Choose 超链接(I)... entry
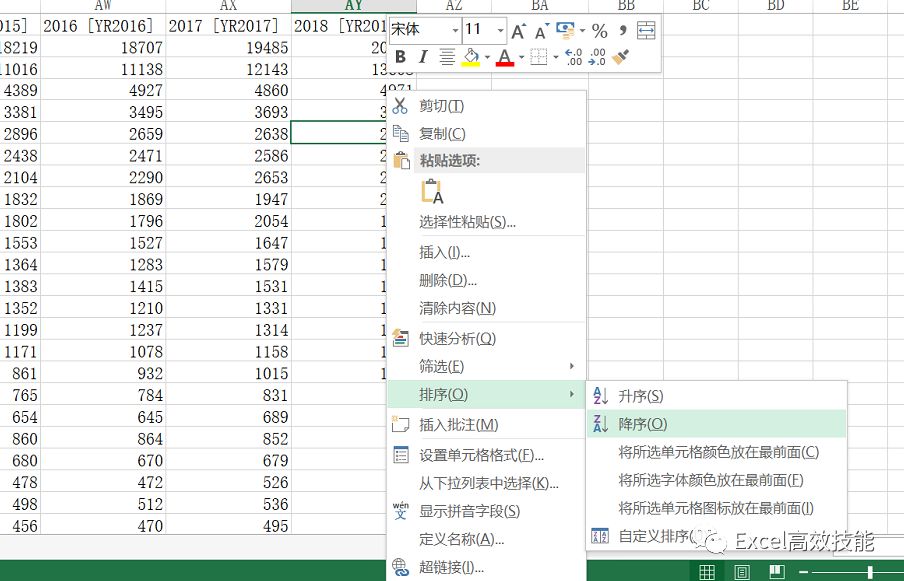Image resolution: width=904 pixels, height=581 pixels. click(487, 567)
